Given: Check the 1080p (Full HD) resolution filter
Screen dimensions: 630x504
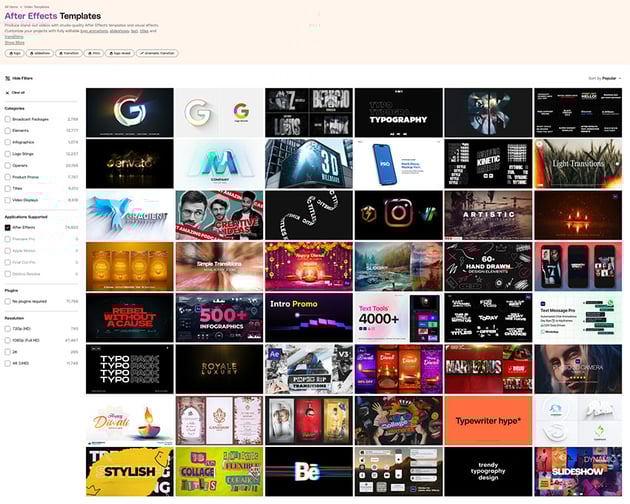Looking at the screenshot, I should 8,340.
